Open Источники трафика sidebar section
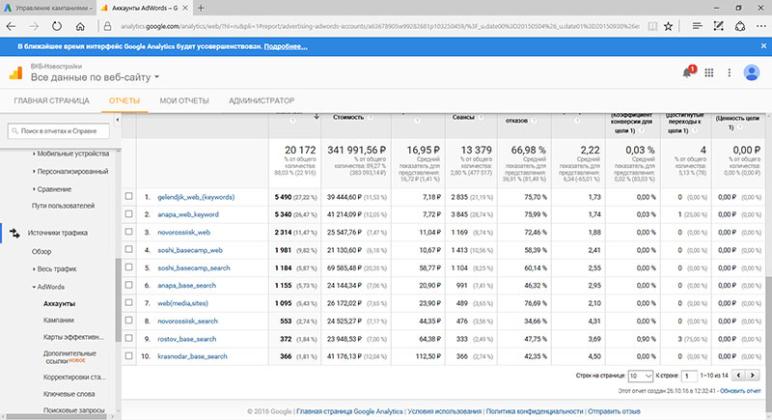This screenshot has width=772, height=420. [58, 233]
